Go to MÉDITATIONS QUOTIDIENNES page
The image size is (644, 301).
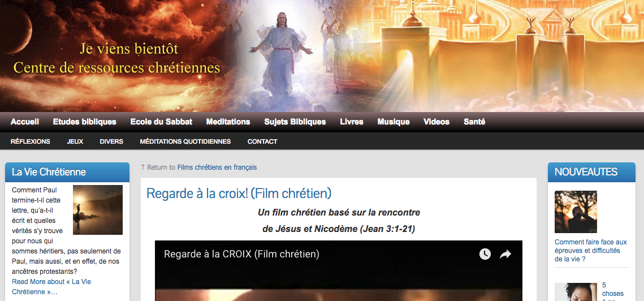coord(185,141)
